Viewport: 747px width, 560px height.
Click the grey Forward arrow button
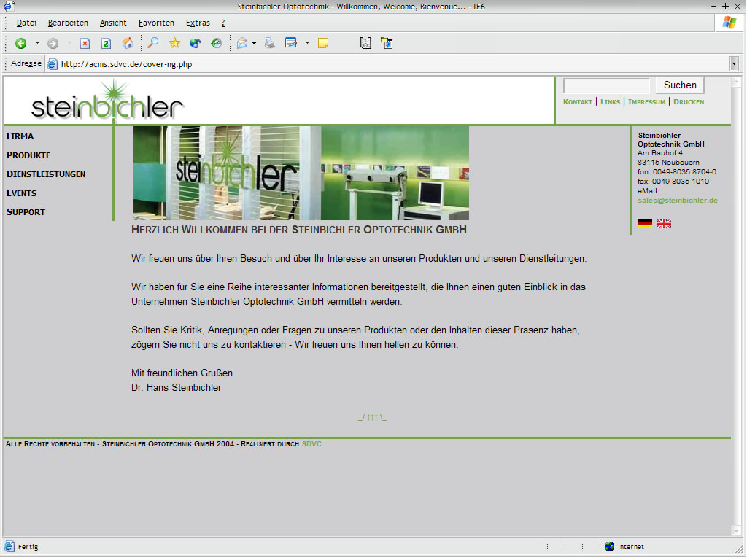(53, 43)
